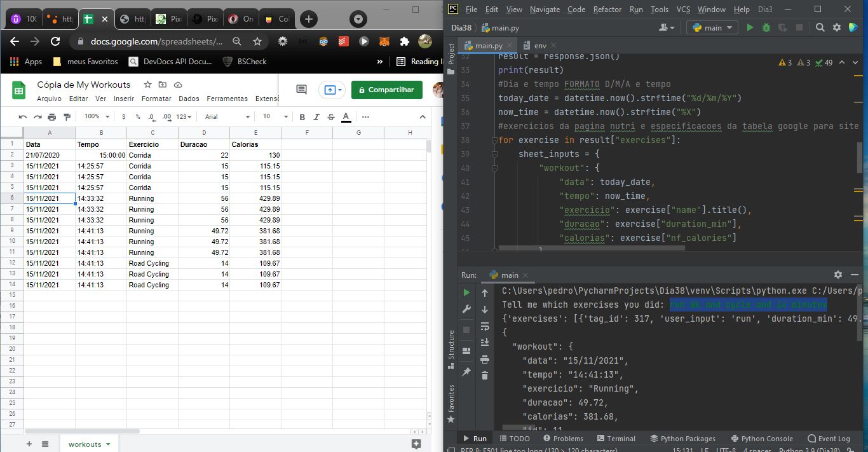Image resolution: width=868 pixels, height=452 pixels.
Task: Open the Refactor menu in PyCharm
Action: (607, 10)
